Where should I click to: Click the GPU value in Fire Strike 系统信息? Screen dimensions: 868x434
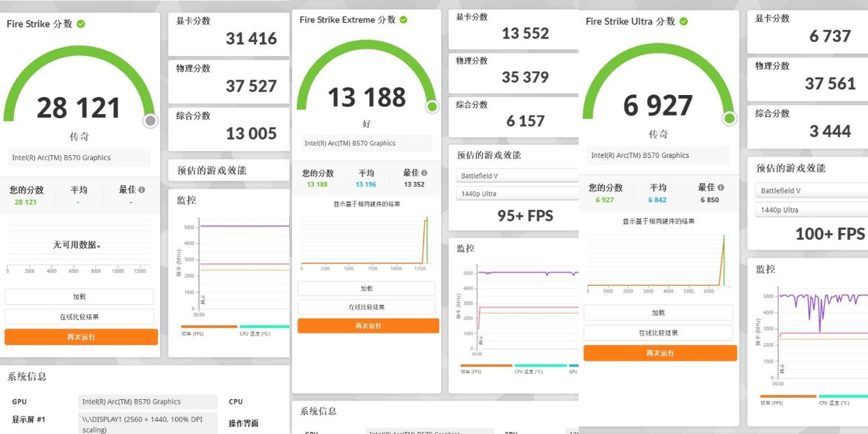pyautogui.click(x=147, y=402)
